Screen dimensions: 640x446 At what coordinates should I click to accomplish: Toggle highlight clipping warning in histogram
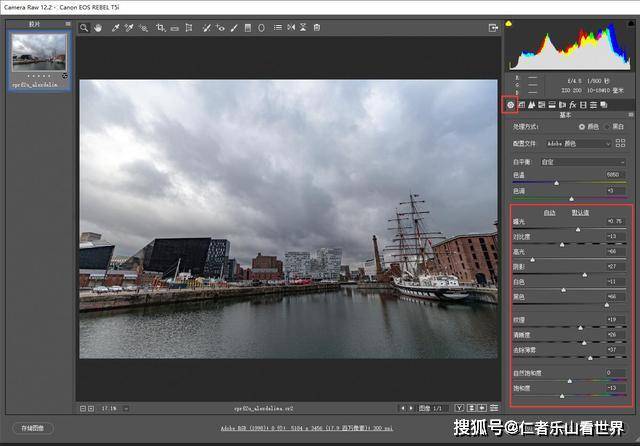tap(630, 24)
